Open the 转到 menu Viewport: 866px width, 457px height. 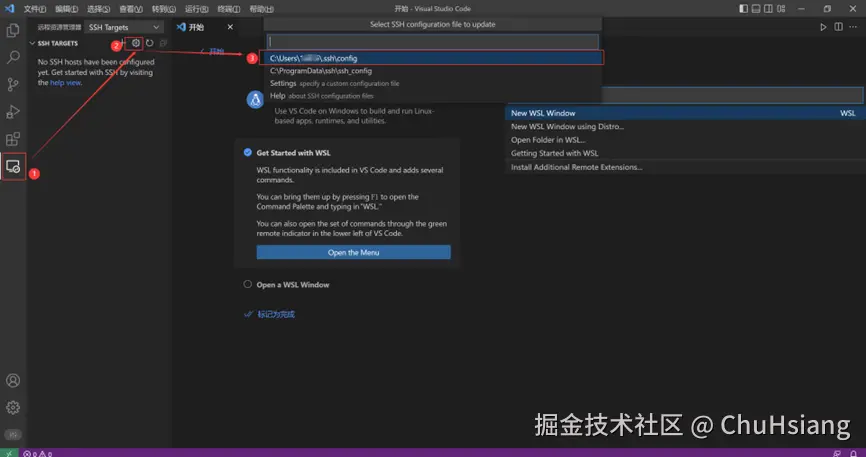(x=163, y=9)
